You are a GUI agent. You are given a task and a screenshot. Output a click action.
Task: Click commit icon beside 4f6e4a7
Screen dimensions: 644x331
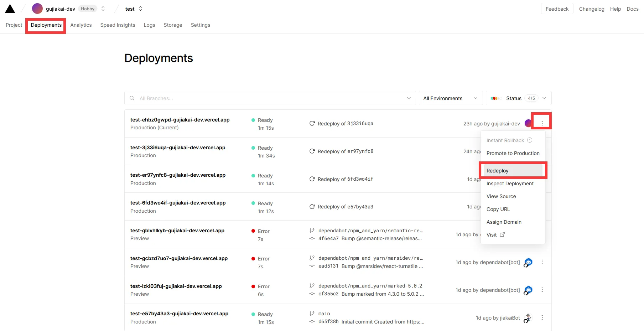(312, 238)
